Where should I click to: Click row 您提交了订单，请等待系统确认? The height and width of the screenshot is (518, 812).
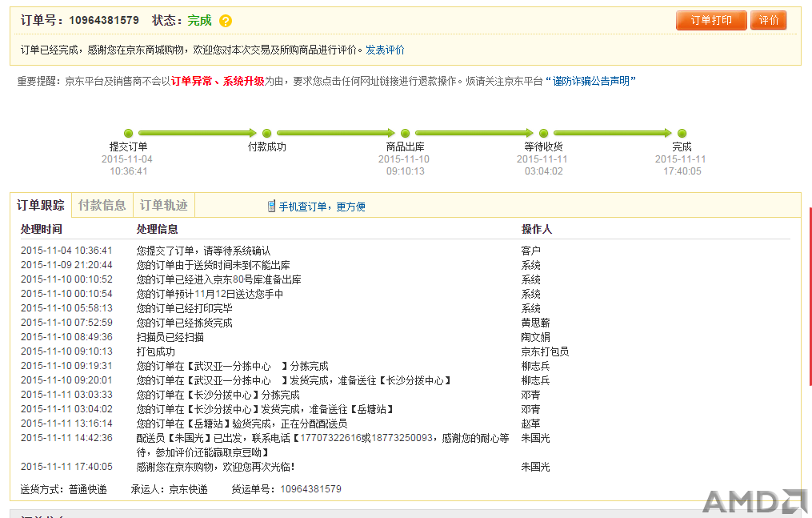(405, 251)
